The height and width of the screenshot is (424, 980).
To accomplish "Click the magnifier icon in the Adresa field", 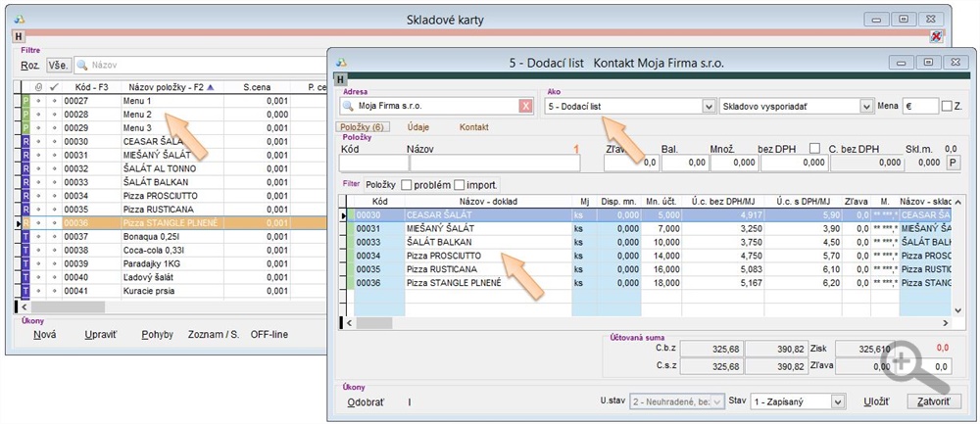I will (348, 106).
